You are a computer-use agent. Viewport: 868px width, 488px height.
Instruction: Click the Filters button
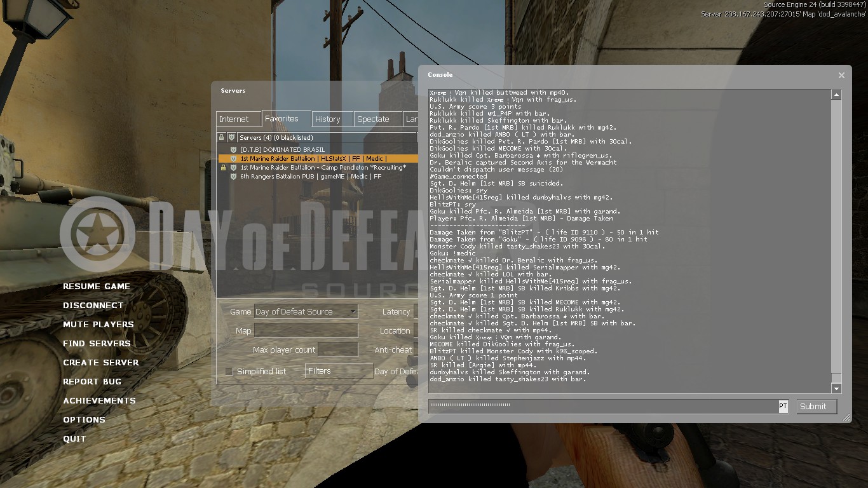click(339, 371)
